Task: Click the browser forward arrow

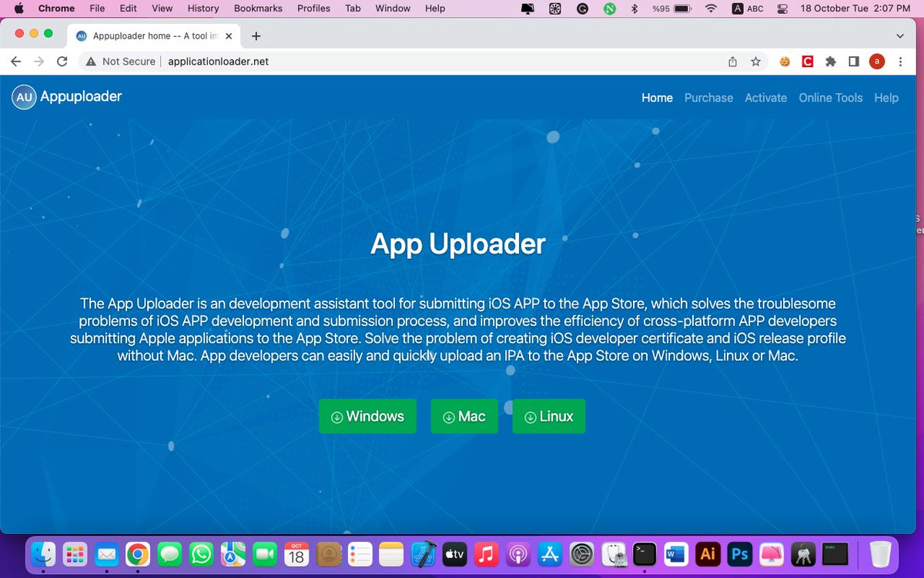Action: [x=39, y=62]
